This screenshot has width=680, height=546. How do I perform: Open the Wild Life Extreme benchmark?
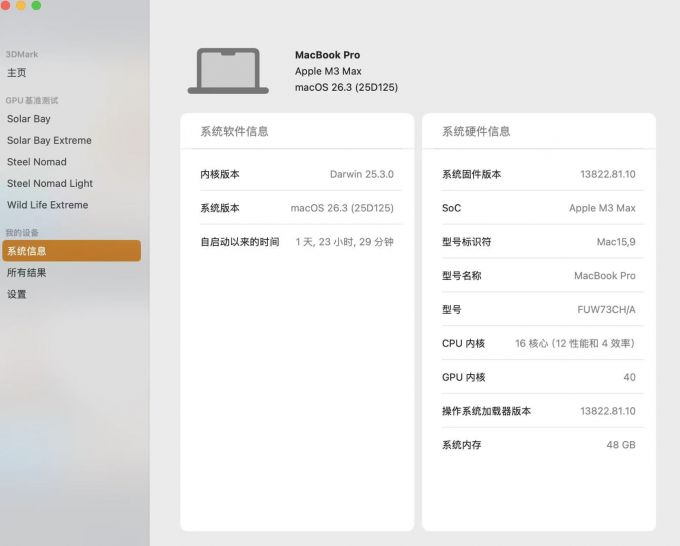click(47, 205)
